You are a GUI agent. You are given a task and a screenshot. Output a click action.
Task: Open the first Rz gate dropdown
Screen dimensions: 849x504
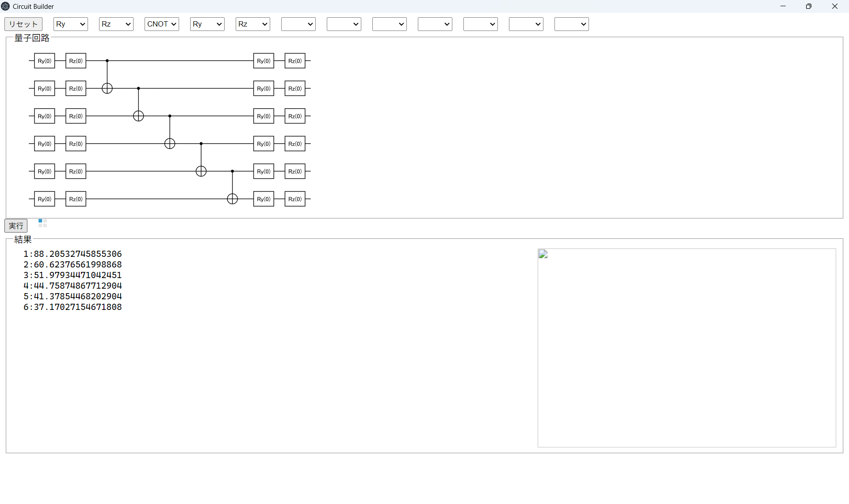[116, 24]
